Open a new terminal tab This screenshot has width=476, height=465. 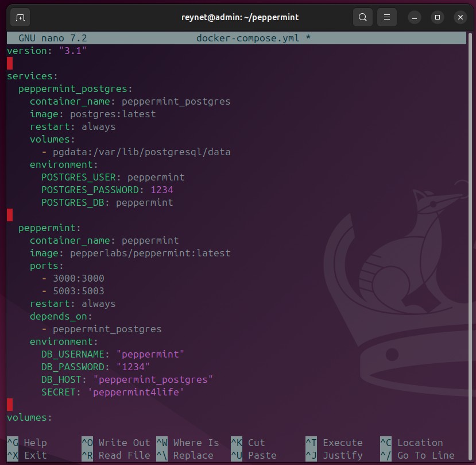click(20, 18)
